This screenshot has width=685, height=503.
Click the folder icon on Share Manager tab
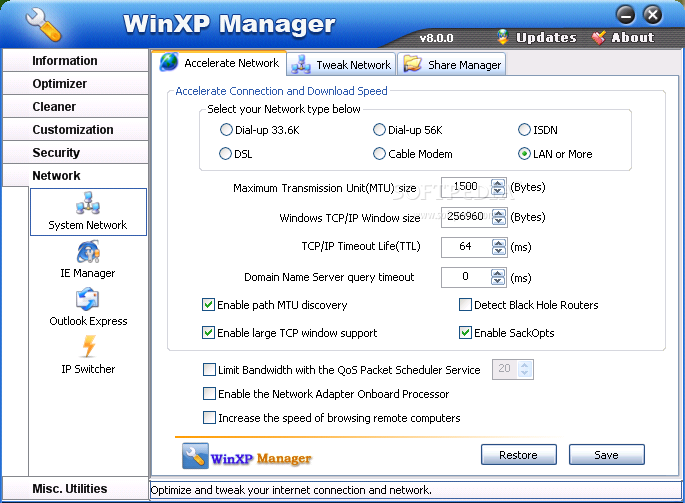[x=412, y=64]
